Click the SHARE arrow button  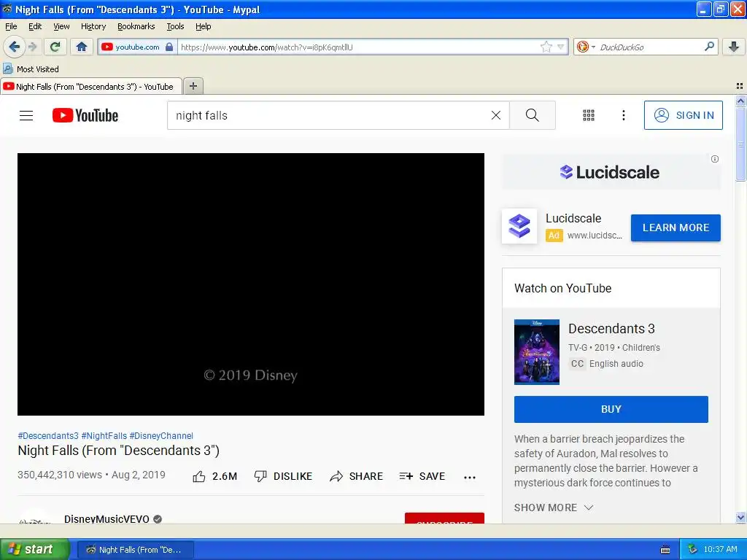click(x=356, y=476)
